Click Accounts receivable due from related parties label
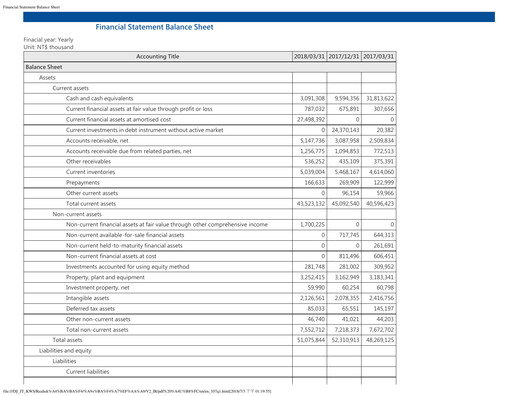This screenshot has height=396, width=512. (x=128, y=151)
